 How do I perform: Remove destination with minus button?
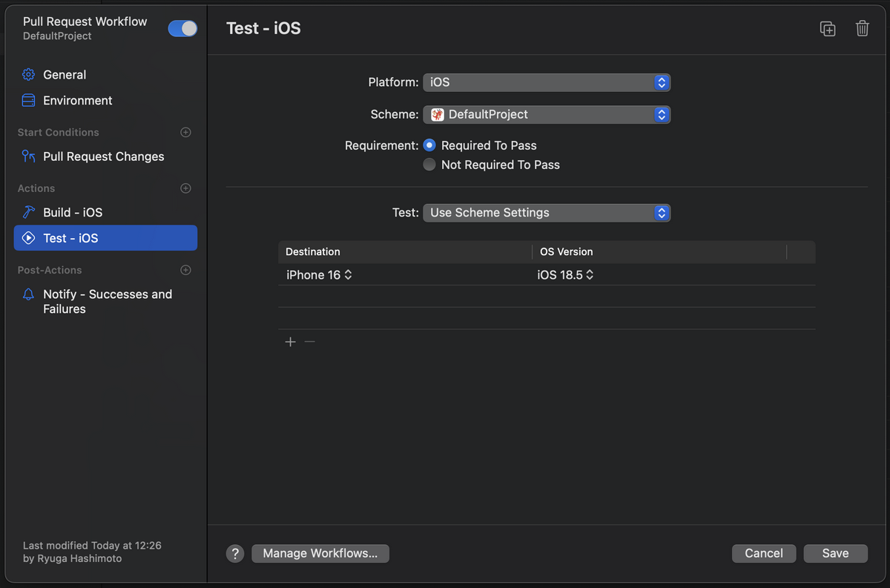310,342
